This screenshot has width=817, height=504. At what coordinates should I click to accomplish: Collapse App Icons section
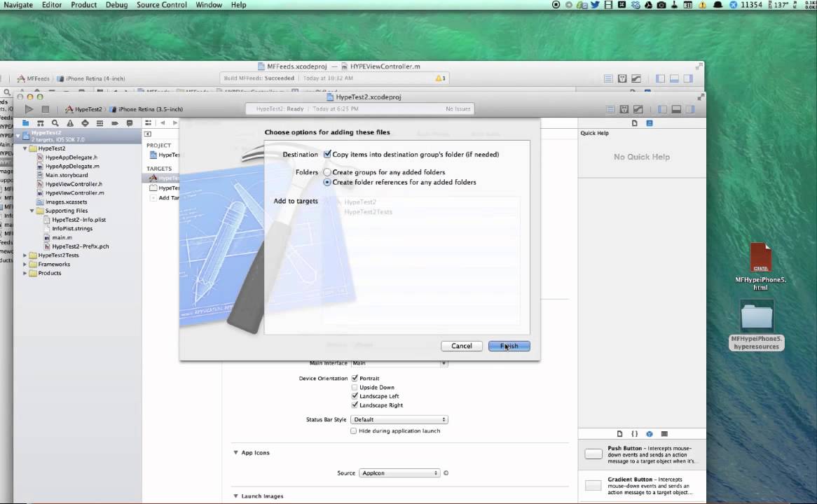[x=235, y=453]
